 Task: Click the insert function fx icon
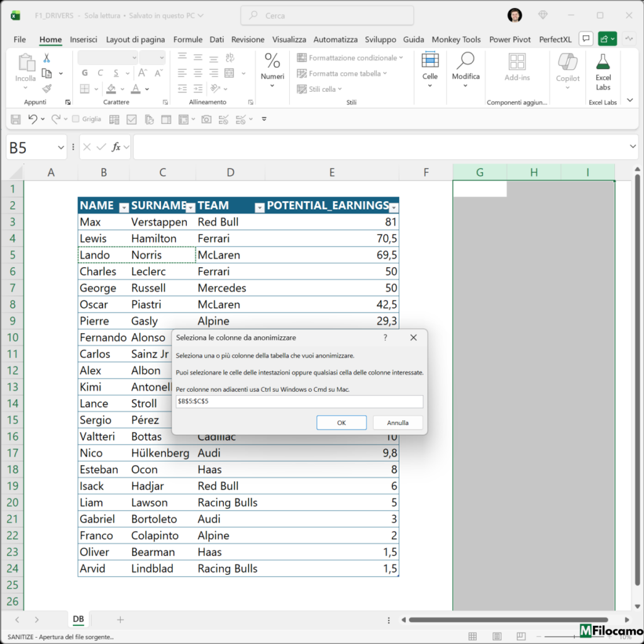tap(116, 147)
